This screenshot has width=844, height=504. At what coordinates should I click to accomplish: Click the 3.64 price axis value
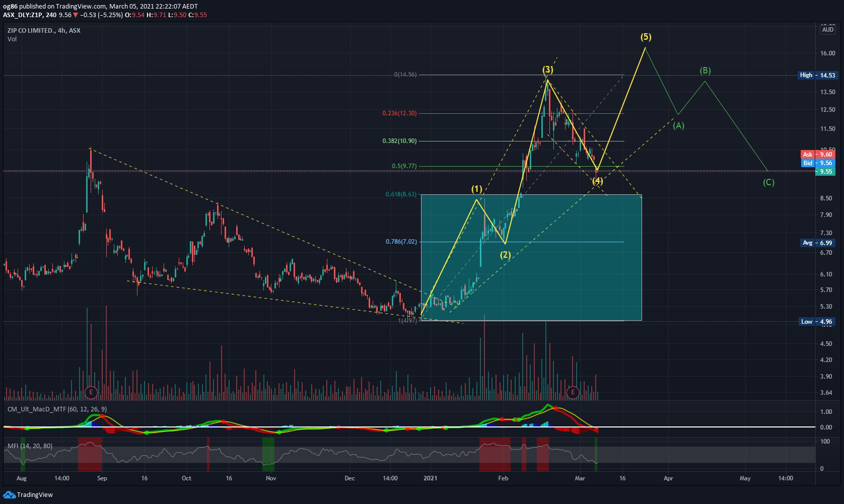tap(826, 393)
